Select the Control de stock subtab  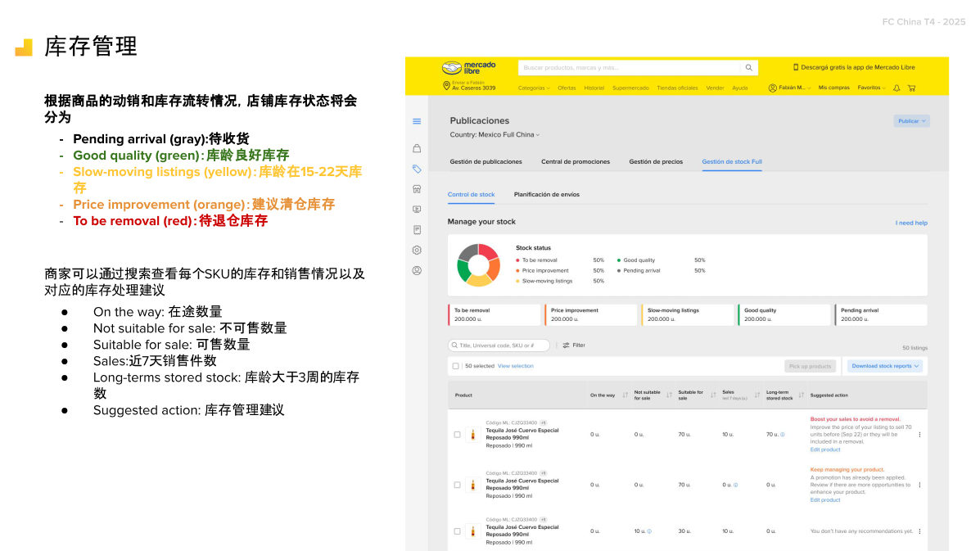(x=472, y=195)
